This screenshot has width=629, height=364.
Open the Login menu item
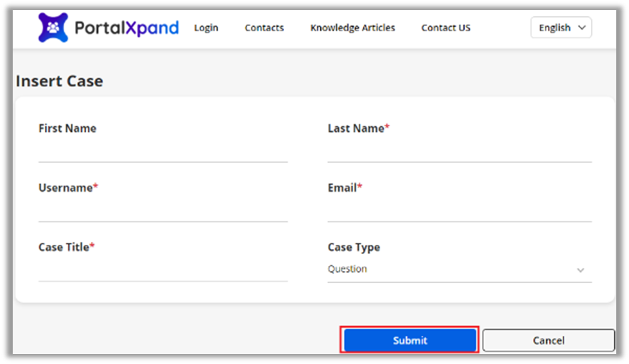point(206,28)
